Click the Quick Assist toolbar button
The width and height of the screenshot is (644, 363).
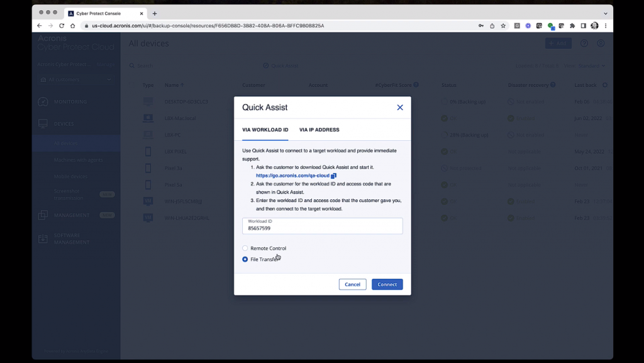(x=280, y=65)
